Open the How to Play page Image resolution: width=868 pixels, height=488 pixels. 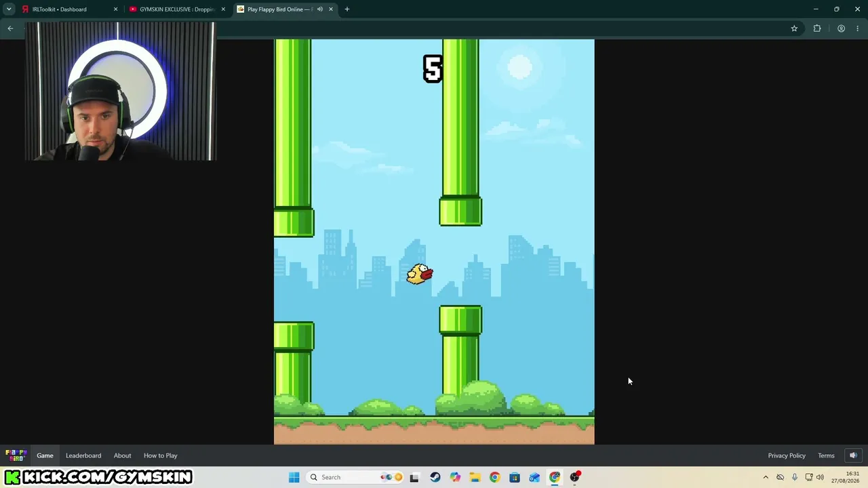(161, 455)
